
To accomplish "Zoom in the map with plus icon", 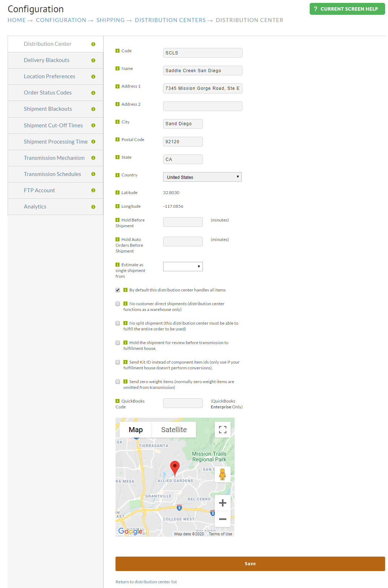I will click(x=223, y=503).
